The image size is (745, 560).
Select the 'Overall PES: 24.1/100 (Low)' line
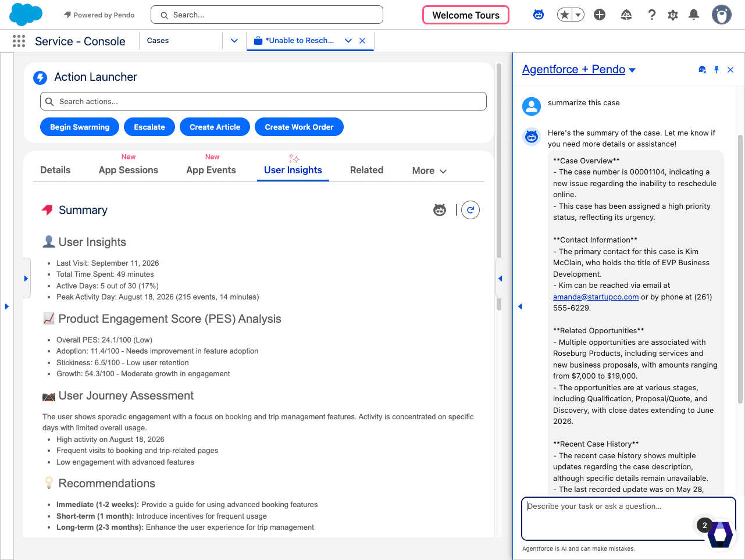[104, 340]
